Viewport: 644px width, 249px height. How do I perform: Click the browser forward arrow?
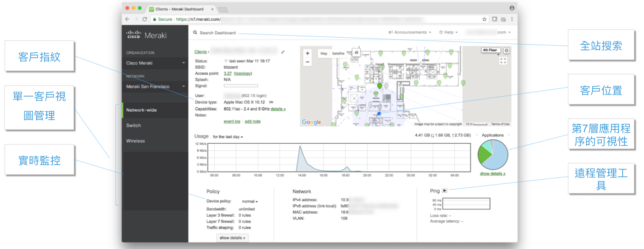[x=136, y=19]
